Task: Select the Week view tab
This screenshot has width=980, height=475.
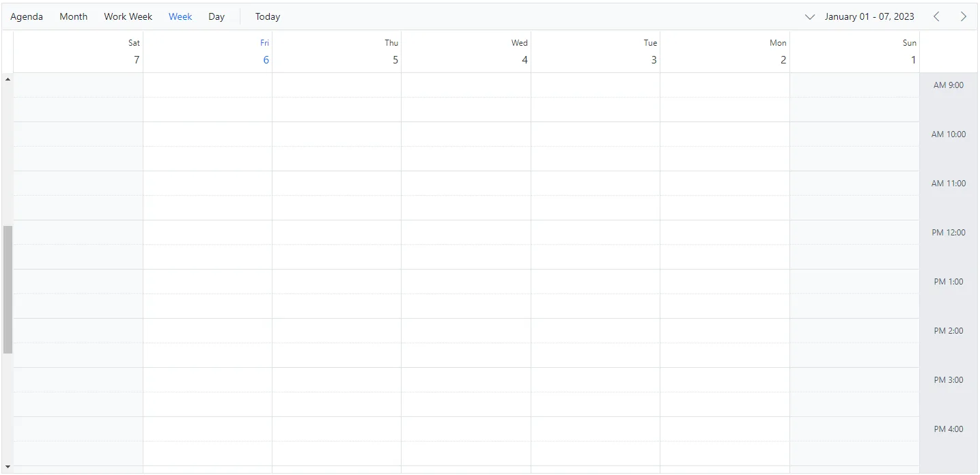Action: (x=180, y=16)
